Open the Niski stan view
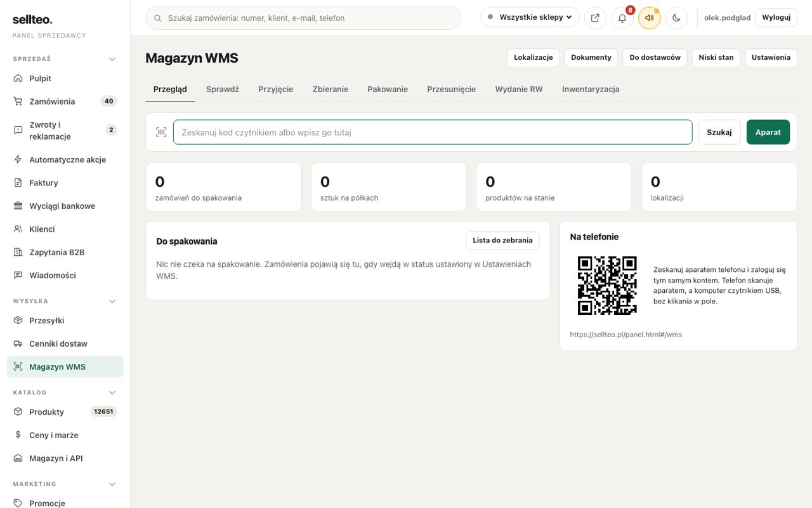 pyautogui.click(x=716, y=57)
